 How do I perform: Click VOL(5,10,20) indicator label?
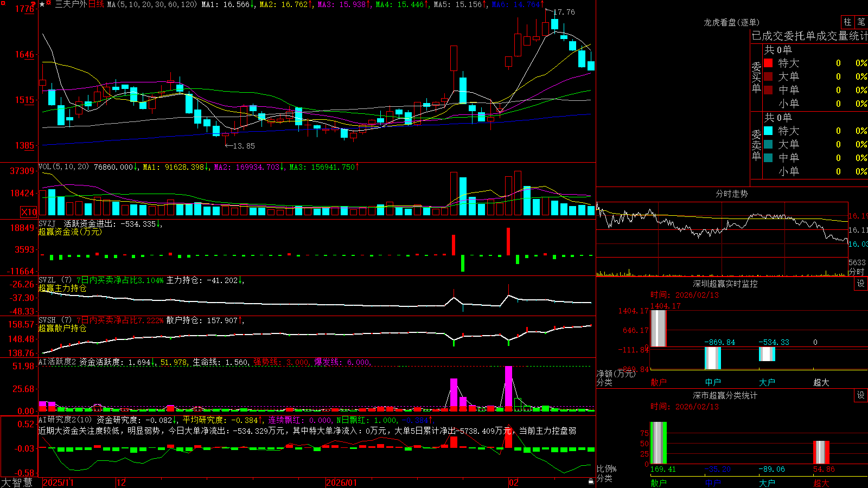(63, 167)
